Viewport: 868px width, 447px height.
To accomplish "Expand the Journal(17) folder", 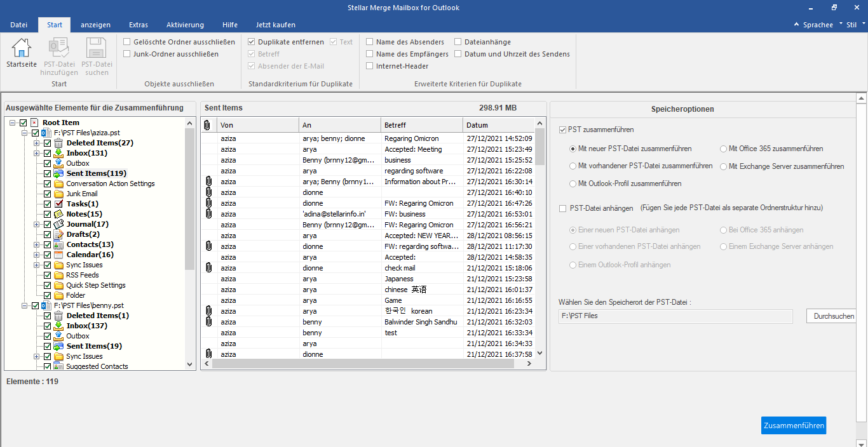I will click(x=36, y=224).
